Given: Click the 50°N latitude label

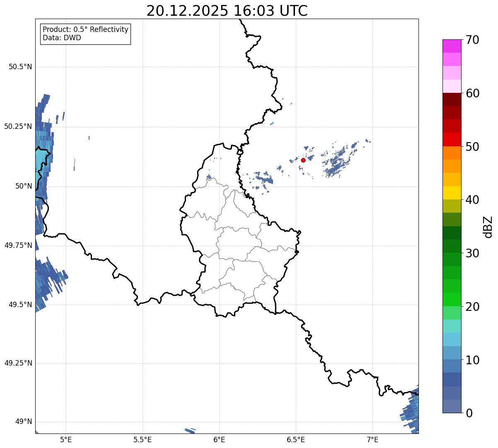Looking at the screenshot, I should tap(24, 186).
